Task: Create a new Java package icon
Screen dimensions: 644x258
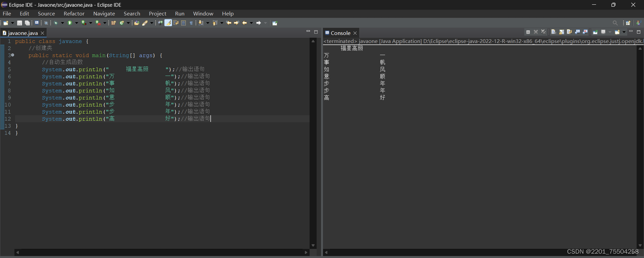Action: 113,23
